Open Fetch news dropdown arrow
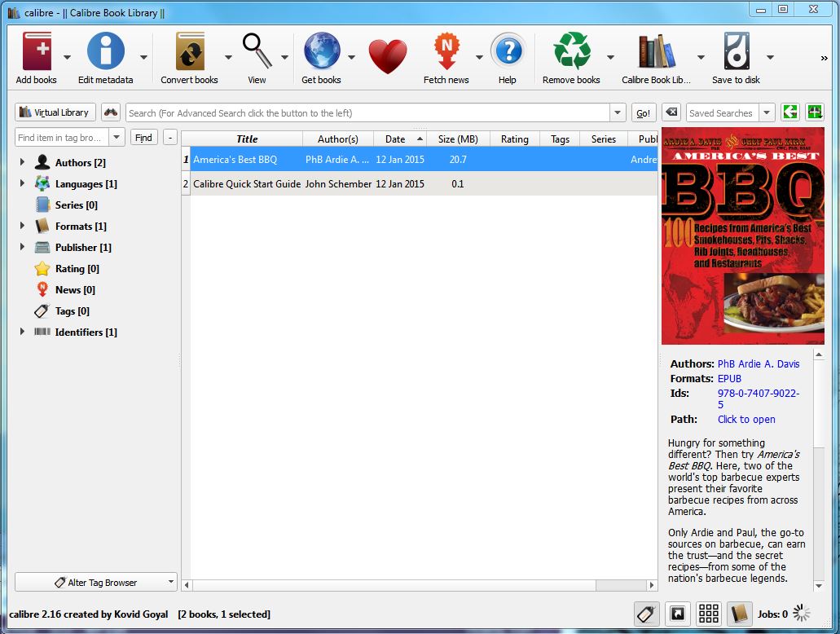The image size is (840, 634). 479,57
